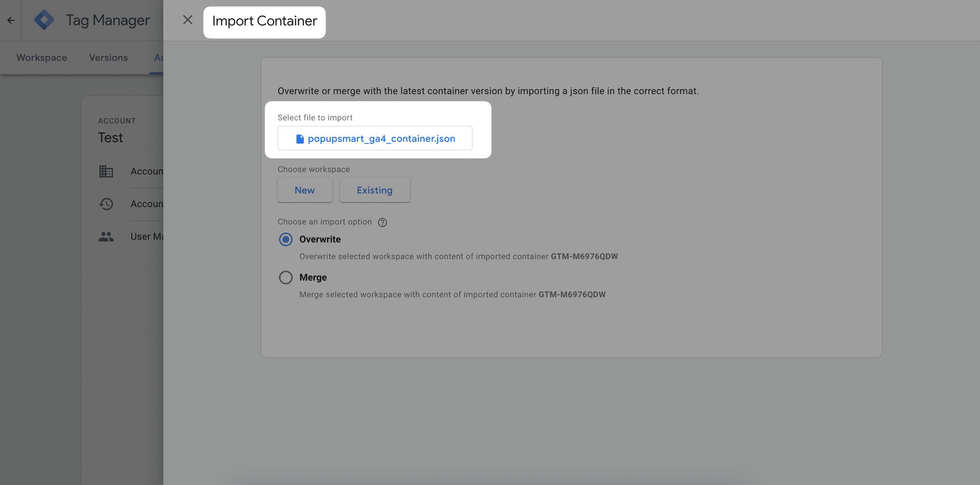
Task: Click the Tag Manager logo icon
Action: click(44, 20)
